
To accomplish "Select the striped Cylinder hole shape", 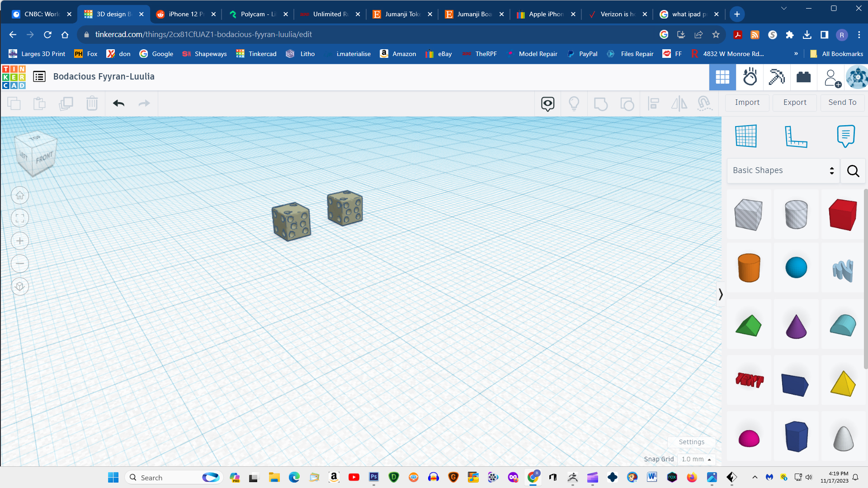I will point(796,215).
